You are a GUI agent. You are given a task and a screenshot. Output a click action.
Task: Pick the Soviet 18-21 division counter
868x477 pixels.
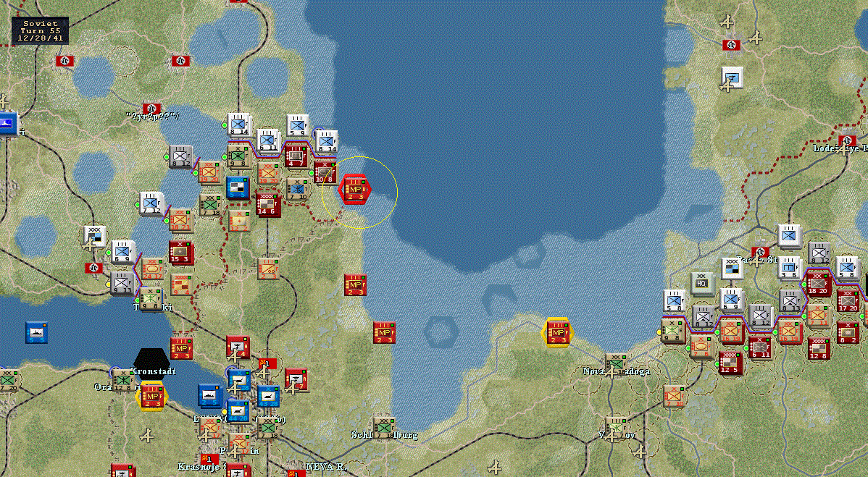[181, 219]
